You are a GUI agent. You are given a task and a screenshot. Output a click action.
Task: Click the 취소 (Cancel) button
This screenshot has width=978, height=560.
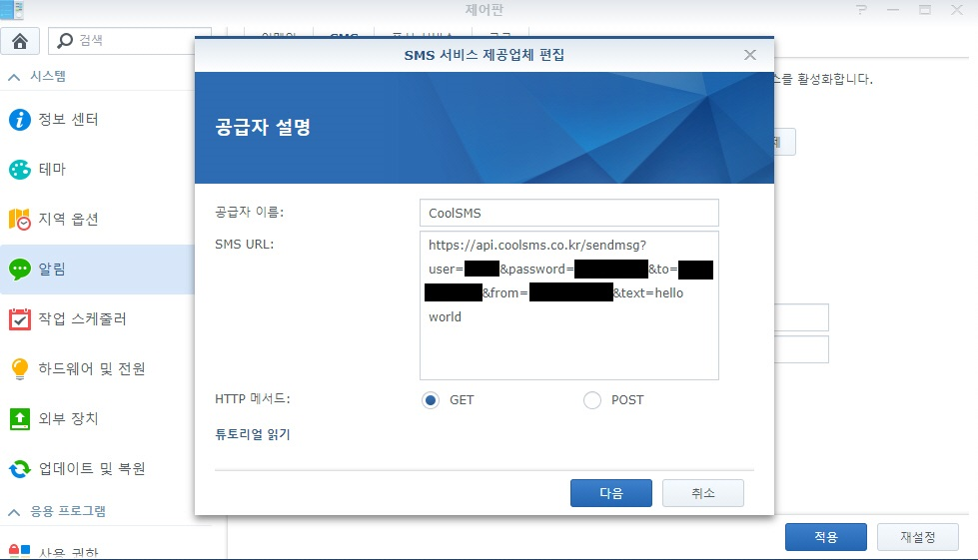(x=703, y=493)
